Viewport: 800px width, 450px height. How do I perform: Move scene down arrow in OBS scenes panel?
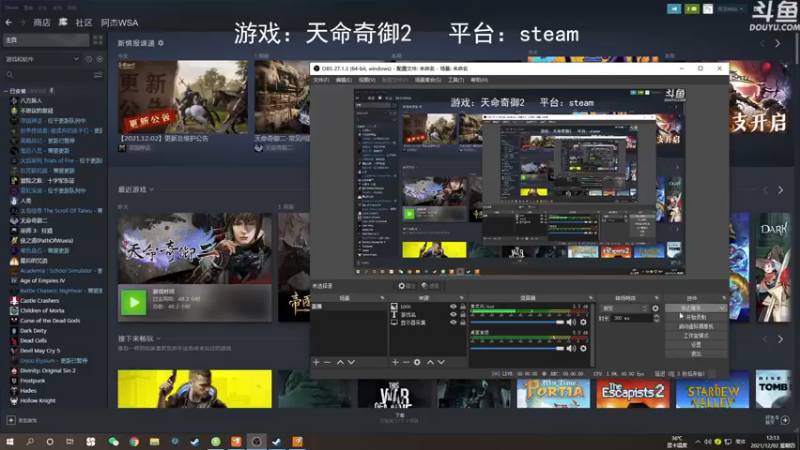[351, 362]
